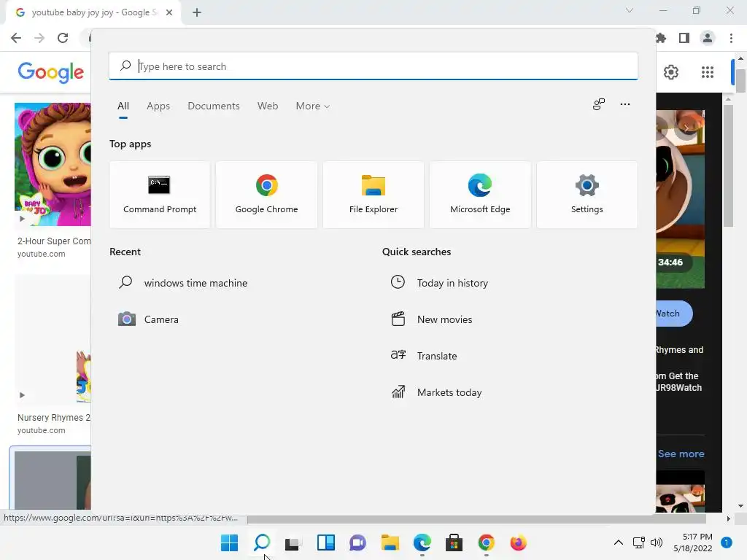Switch to the Documents search tab
This screenshot has width=747, height=560.
214,106
